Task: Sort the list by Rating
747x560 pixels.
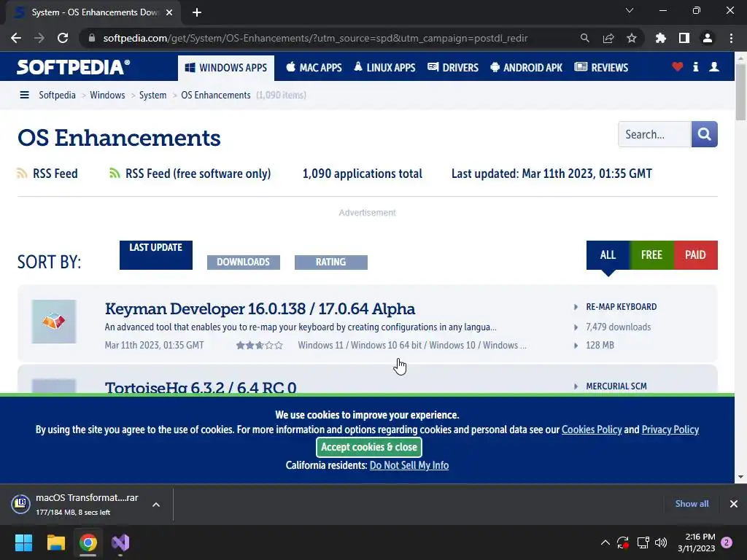Action: click(331, 262)
